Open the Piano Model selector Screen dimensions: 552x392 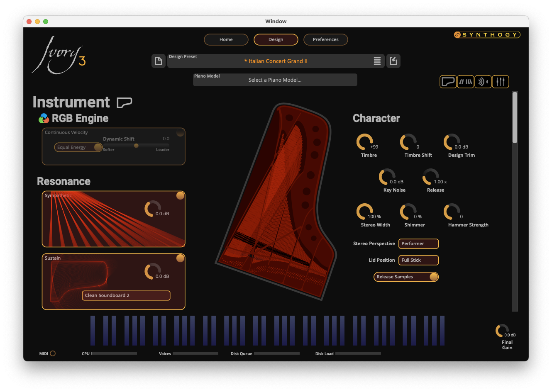[x=275, y=80]
